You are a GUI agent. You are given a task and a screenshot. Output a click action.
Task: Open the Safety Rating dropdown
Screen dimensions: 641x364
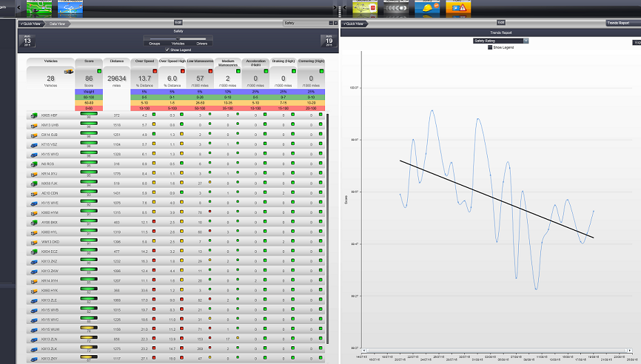point(500,41)
